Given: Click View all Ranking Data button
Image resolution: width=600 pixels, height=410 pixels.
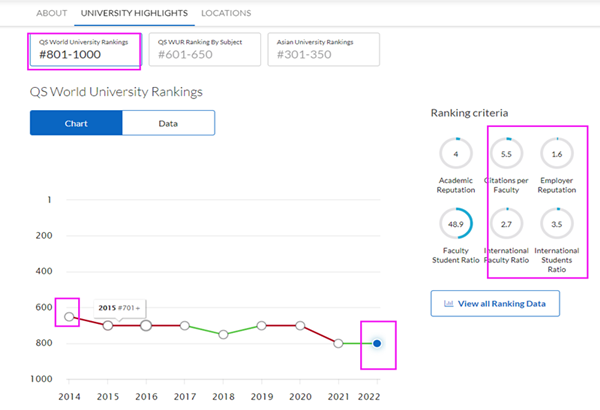Looking at the screenshot, I should (x=495, y=304).
